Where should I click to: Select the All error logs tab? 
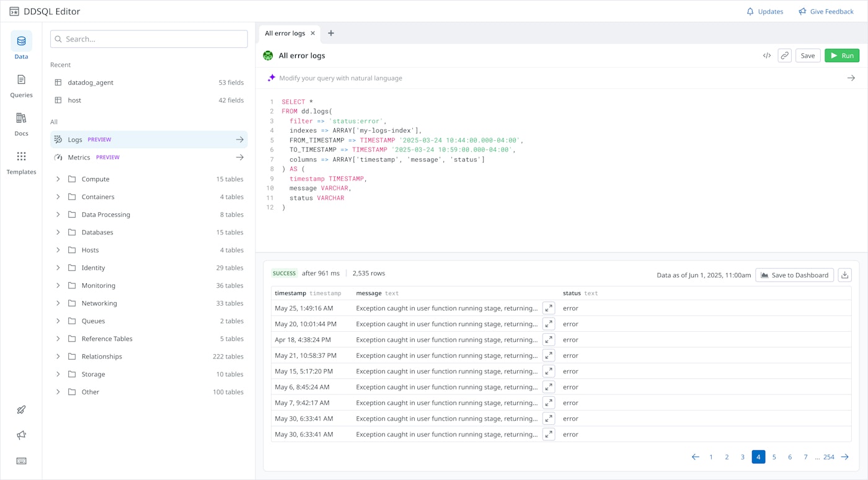(285, 33)
